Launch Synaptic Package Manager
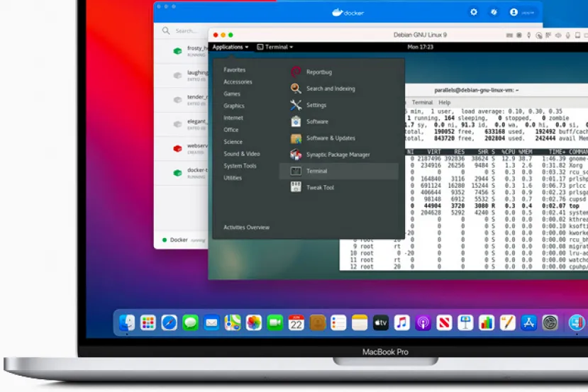 (x=338, y=155)
